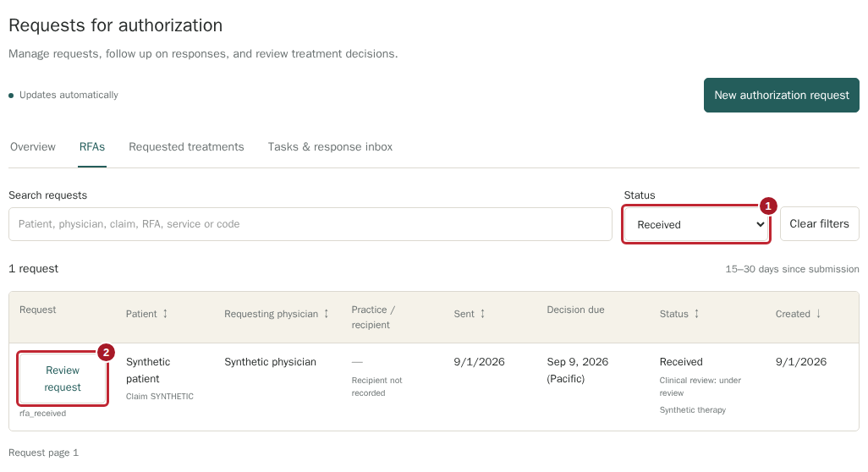Click the Claim SYNTHETIC text
The height and width of the screenshot is (472, 868).
tap(159, 396)
